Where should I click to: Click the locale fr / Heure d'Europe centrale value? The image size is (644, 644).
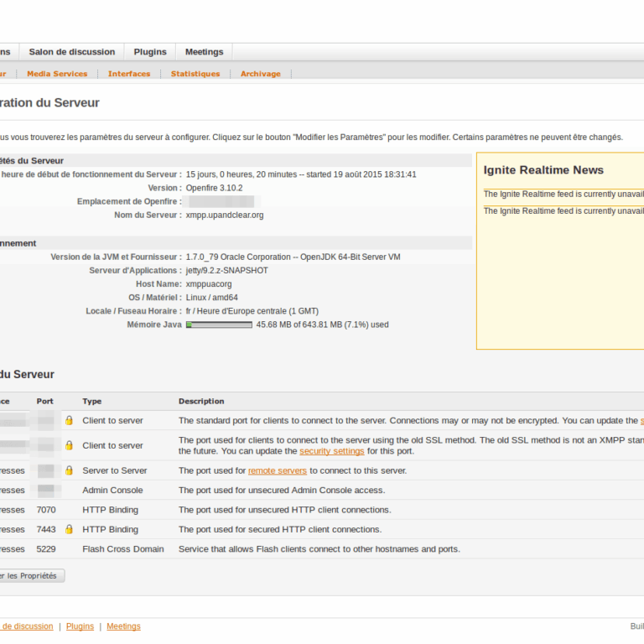(x=252, y=311)
